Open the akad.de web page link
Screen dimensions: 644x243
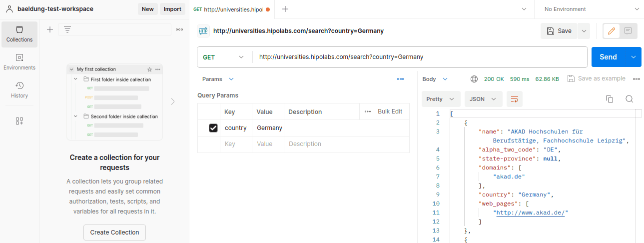pos(530,212)
